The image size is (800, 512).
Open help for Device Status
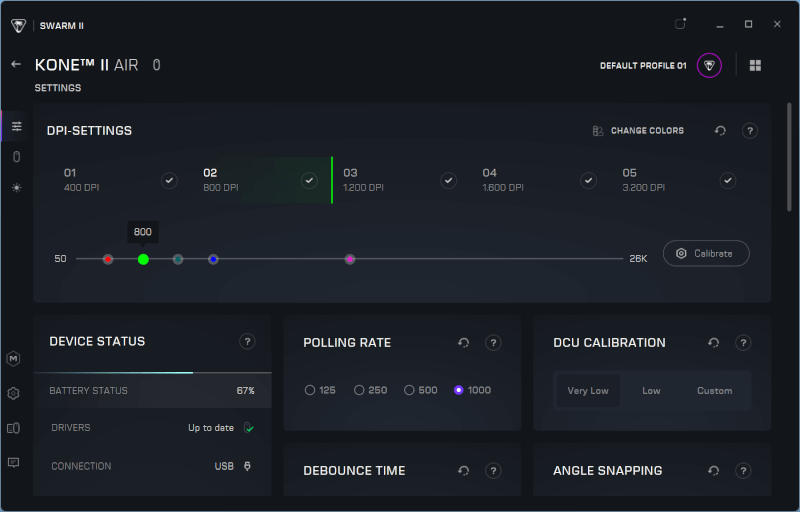tap(247, 341)
